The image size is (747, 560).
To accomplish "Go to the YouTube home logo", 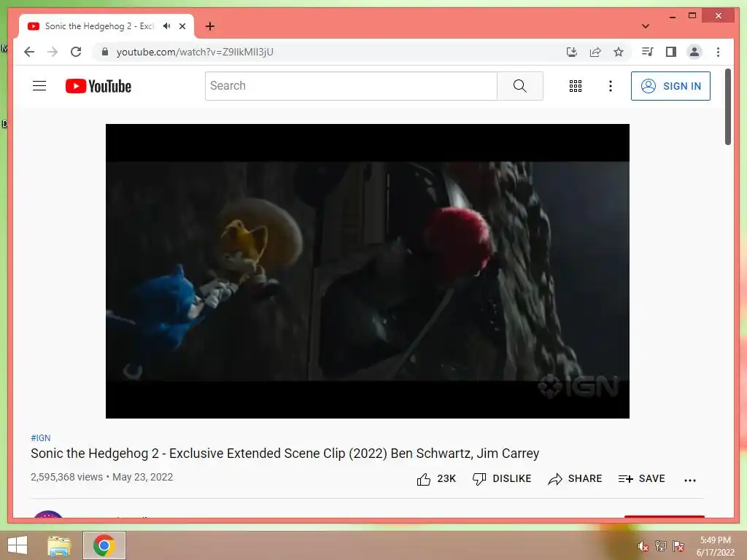I will 98,86.
